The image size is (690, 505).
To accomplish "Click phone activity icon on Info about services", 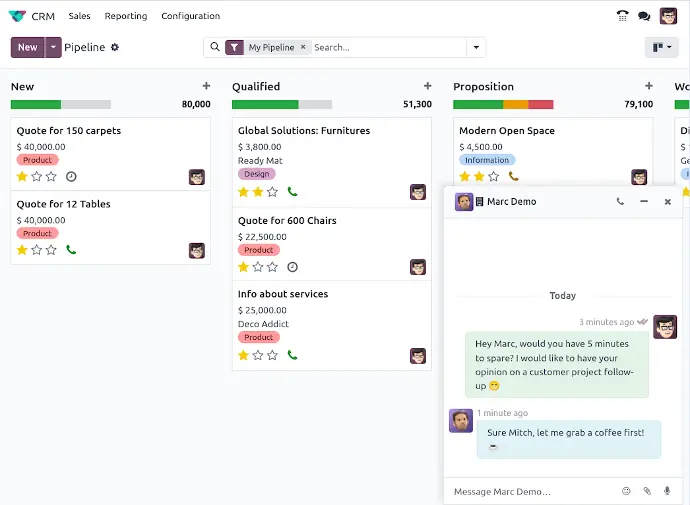I will click(x=292, y=355).
